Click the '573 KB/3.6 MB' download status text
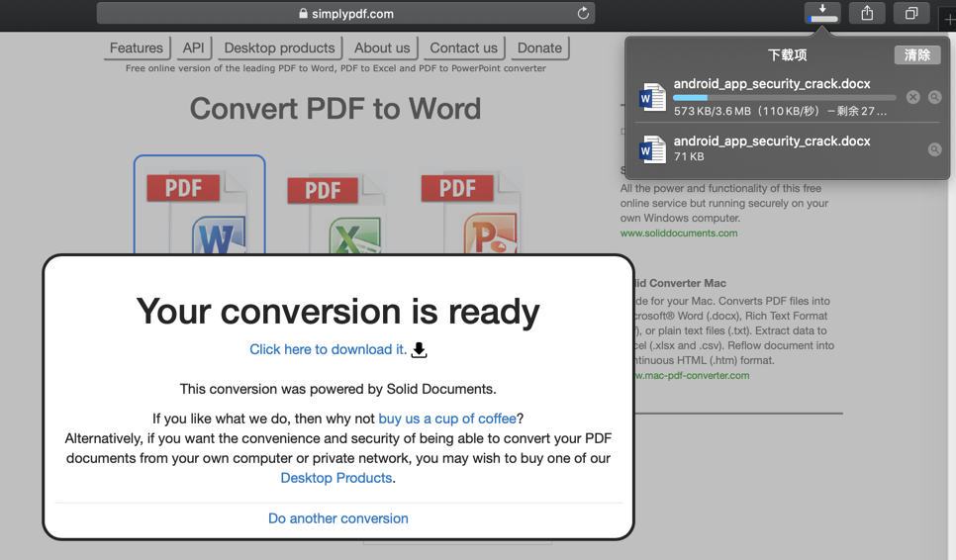The height and width of the screenshot is (560, 956). (x=781, y=111)
